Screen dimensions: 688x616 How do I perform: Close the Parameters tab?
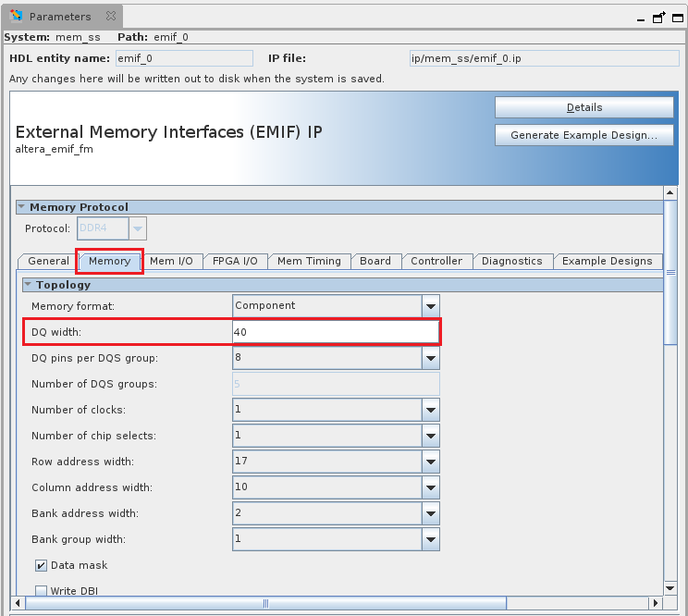click(x=110, y=17)
